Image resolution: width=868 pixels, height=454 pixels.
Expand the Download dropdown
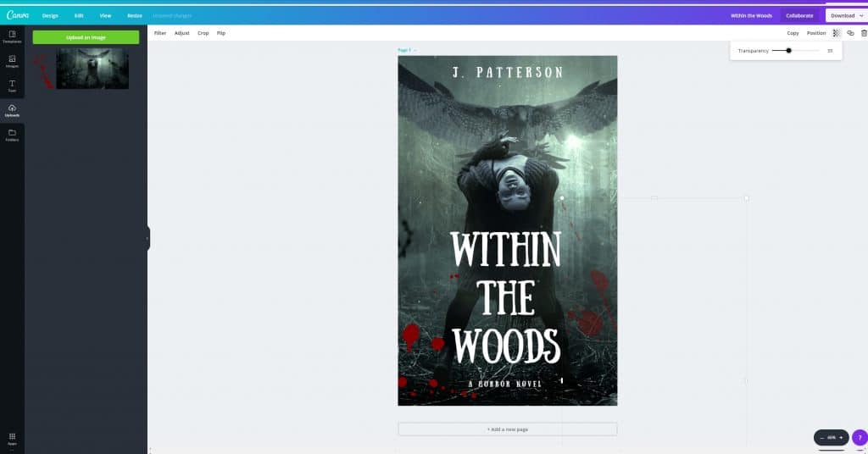[846, 15]
